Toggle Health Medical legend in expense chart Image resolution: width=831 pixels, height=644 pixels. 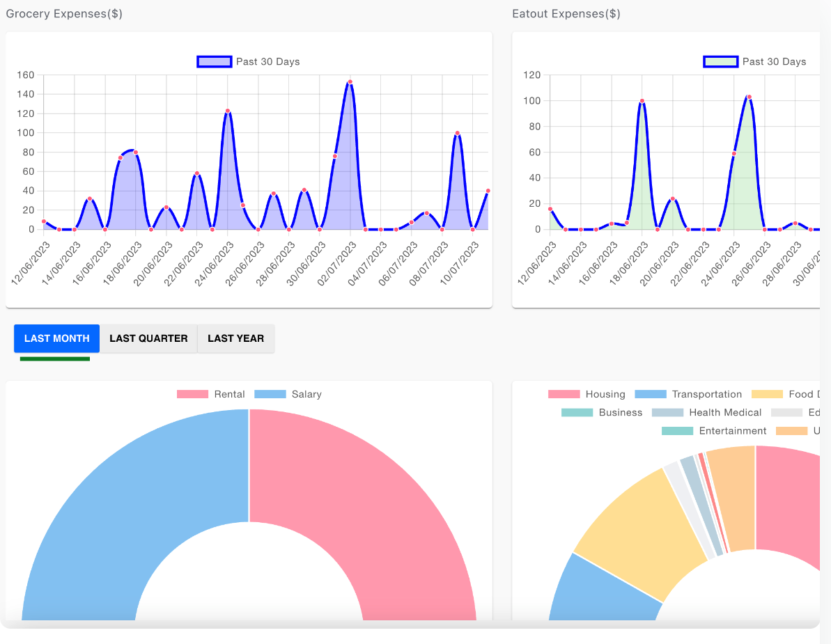pyautogui.click(x=706, y=413)
